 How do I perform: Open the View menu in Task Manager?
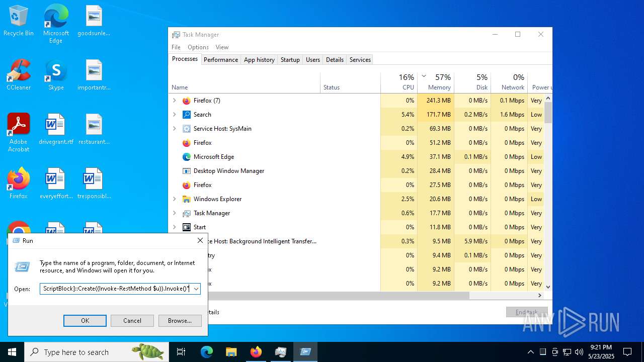(222, 47)
